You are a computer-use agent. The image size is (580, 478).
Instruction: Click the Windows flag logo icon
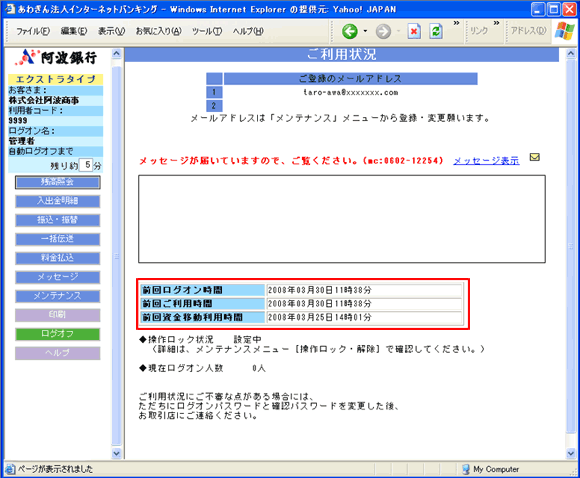click(x=565, y=31)
